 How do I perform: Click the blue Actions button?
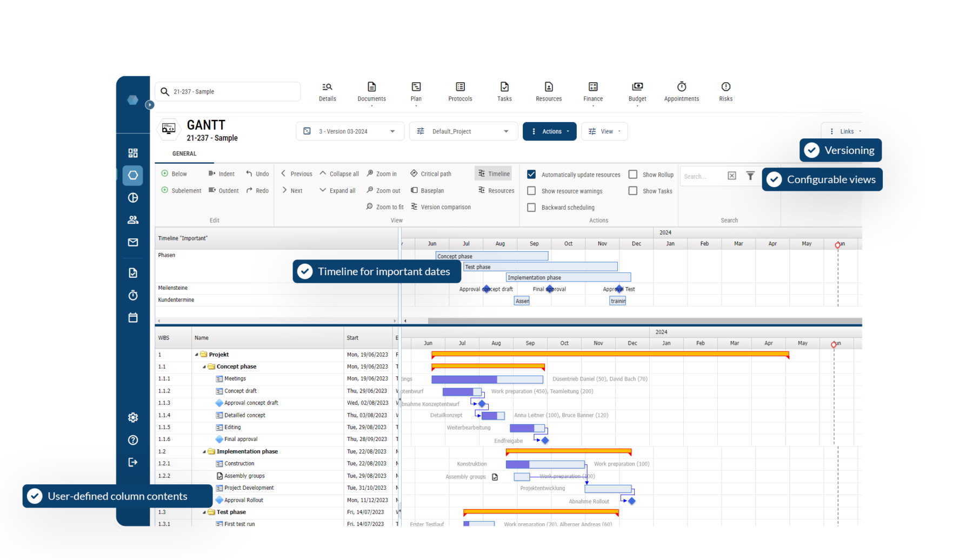[549, 131]
